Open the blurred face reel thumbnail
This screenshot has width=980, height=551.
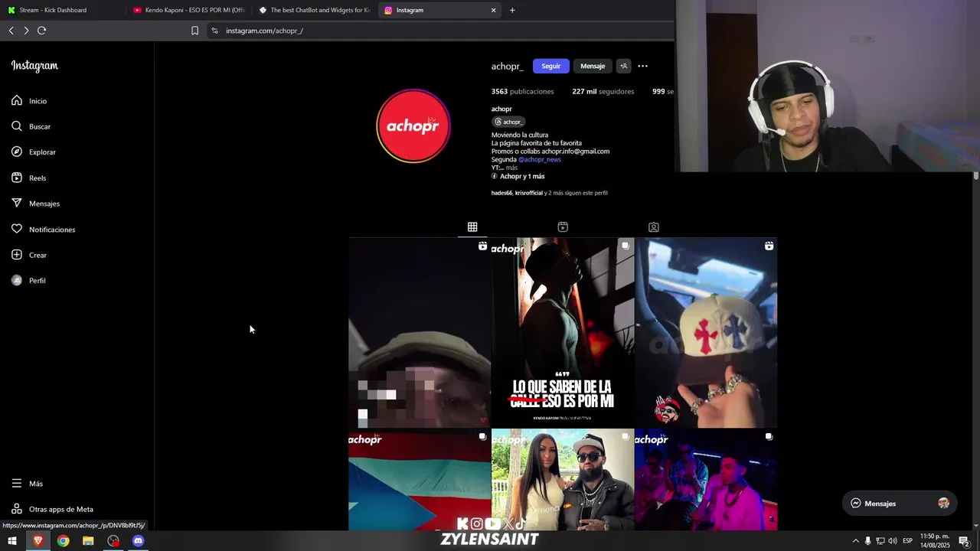[420, 333]
